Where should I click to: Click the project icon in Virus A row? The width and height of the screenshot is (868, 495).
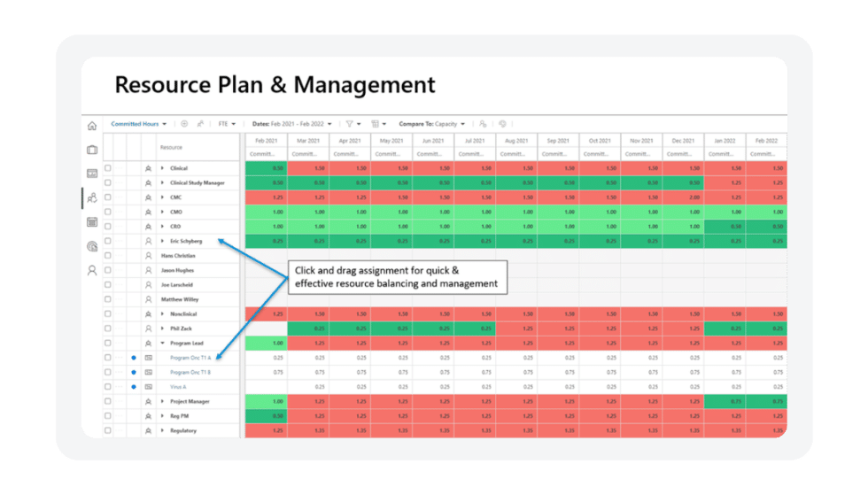click(x=149, y=387)
